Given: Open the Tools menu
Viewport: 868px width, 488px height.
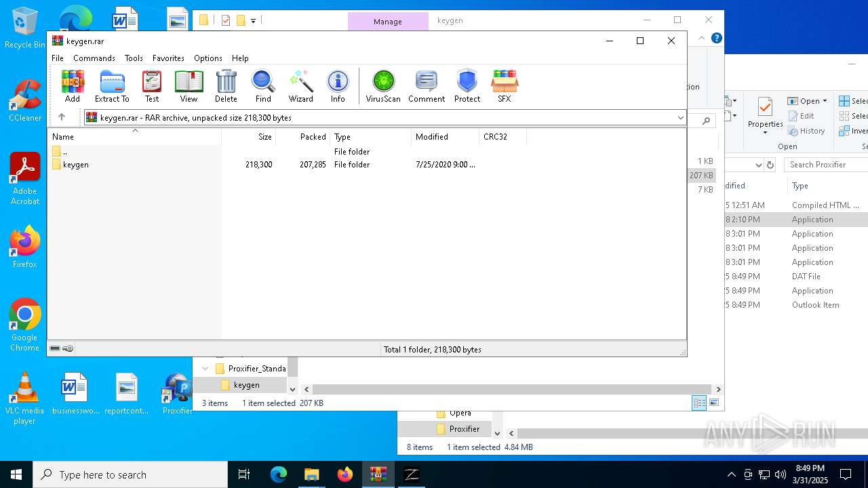Looking at the screenshot, I should (134, 58).
